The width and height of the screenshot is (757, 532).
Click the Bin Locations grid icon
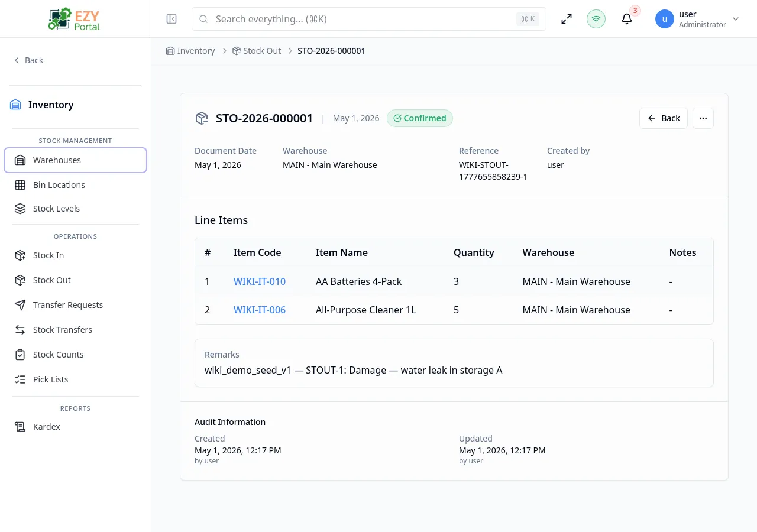point(20,185)
